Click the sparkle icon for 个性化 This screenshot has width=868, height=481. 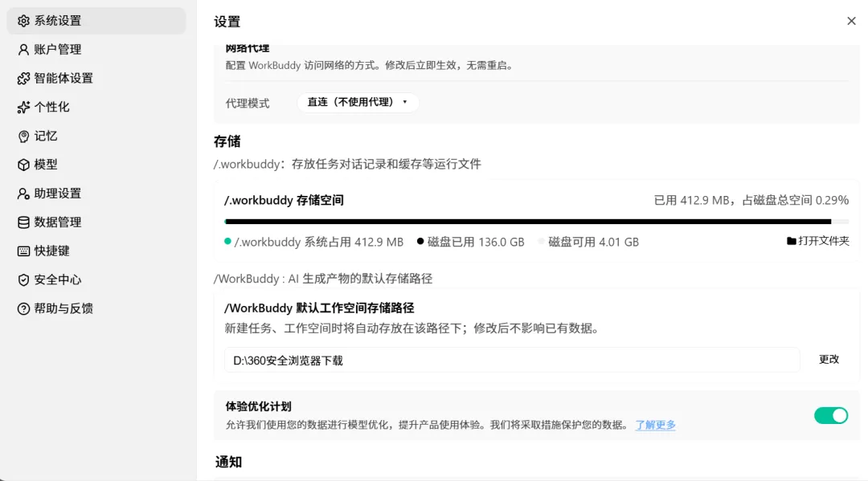point(23,108)
